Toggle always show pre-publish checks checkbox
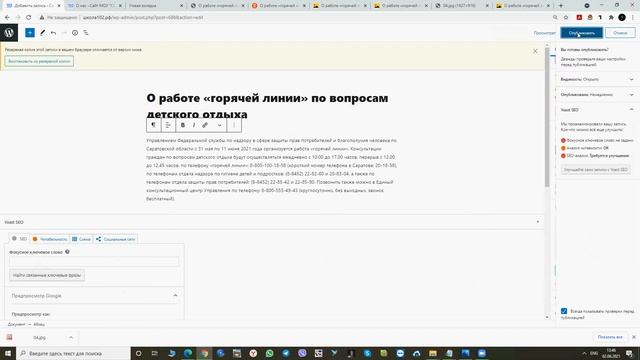This screenshot has height=360, width=640. coord(564,311)
